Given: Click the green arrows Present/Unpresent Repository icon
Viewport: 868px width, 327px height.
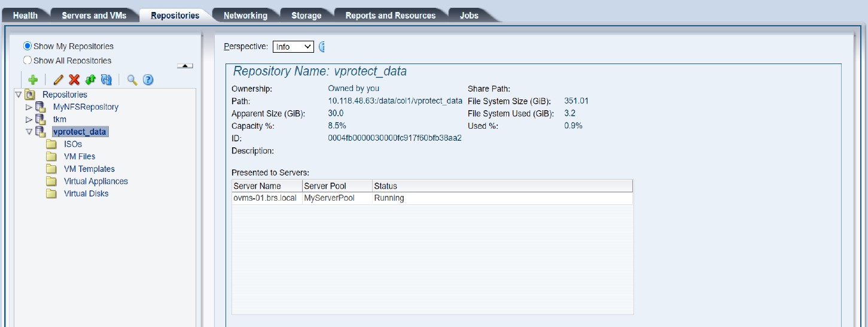Looking at the screenshot, I should click(x=90, y=80).
